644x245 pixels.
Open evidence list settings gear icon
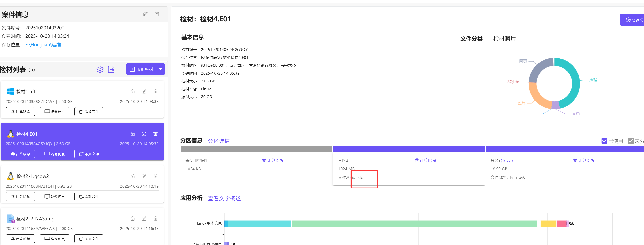[100, 69]
